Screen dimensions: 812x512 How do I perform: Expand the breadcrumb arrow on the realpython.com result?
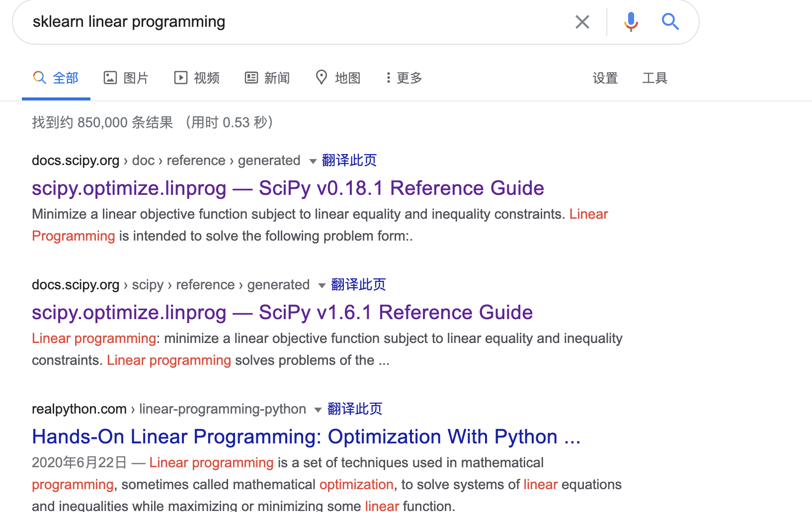pos(318,410)
